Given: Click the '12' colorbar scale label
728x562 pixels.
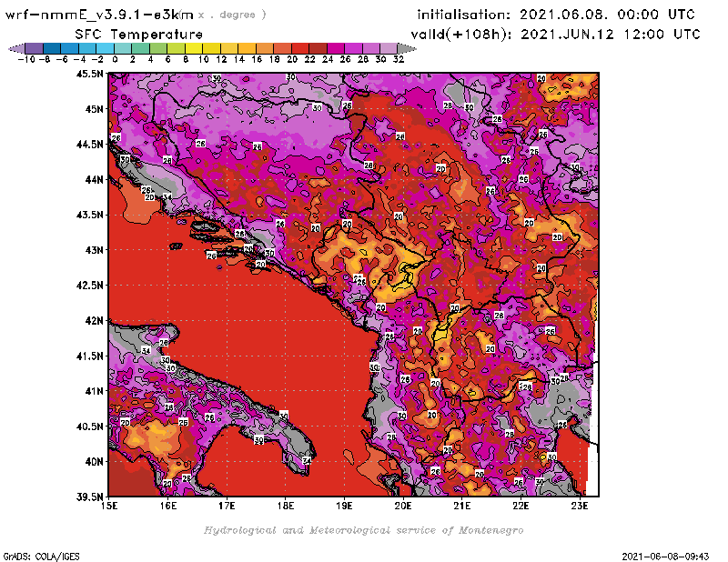Looking at the screenshot, I should (221, 59).
